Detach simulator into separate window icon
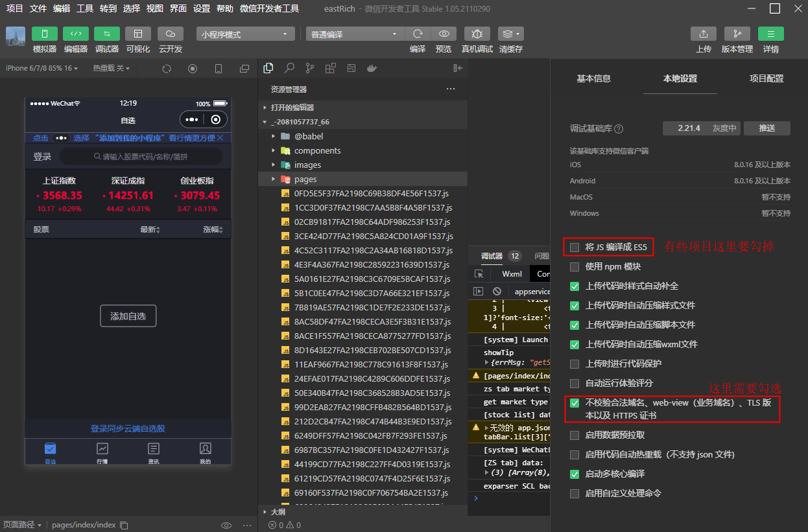The image size is (808, 532). tap(244, 69)
